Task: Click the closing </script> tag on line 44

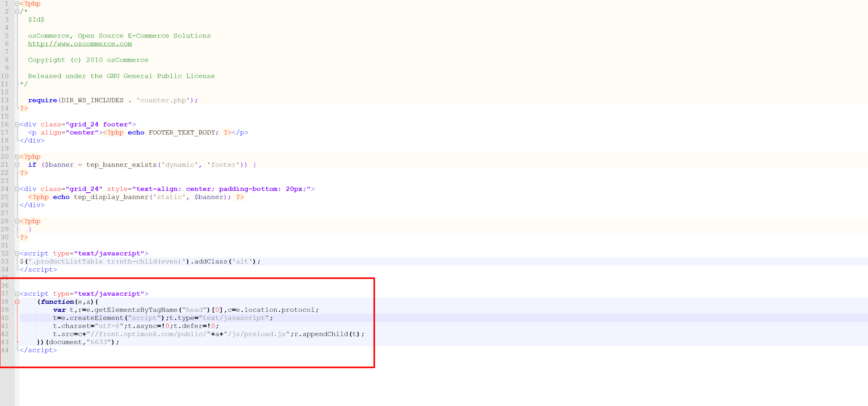Action: pyautogui.click(x=38, y=350)
